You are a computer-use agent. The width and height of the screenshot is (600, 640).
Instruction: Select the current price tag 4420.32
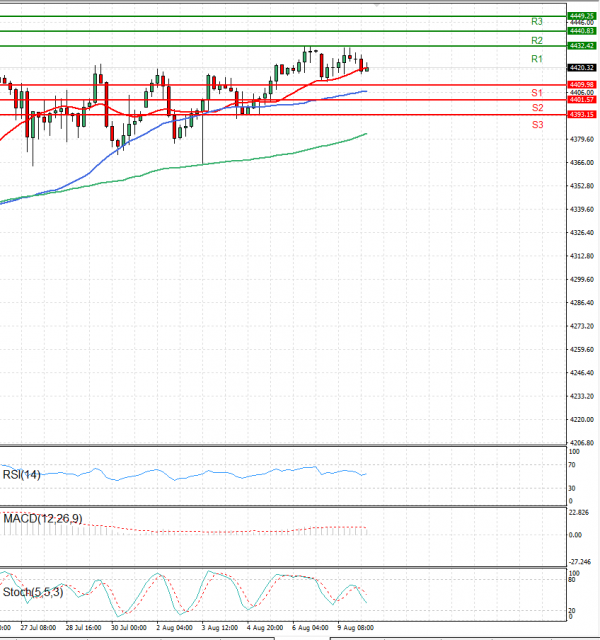[582, 68]
